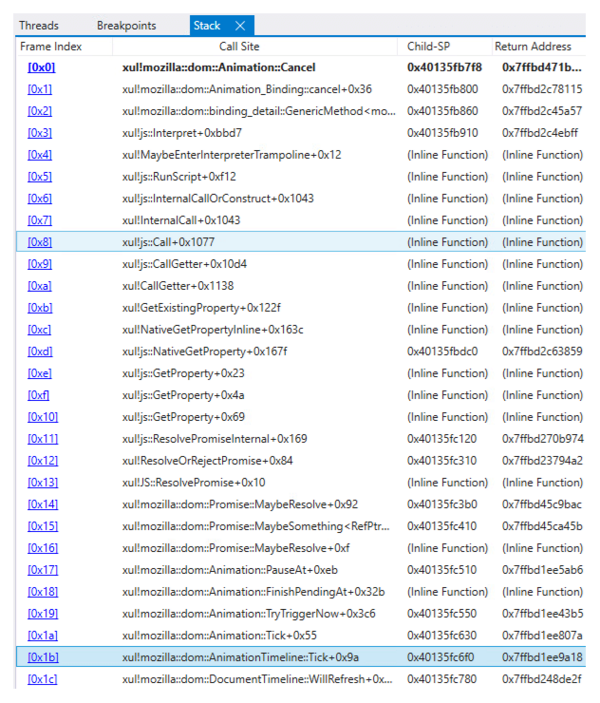600x703 pixels.
Task: Open frame link [0x1c]
Action: click(43, 679)
